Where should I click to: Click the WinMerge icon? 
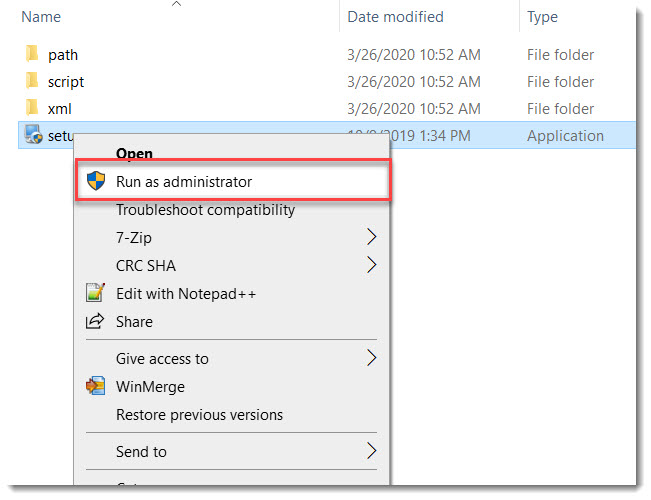tap(96, 386)
